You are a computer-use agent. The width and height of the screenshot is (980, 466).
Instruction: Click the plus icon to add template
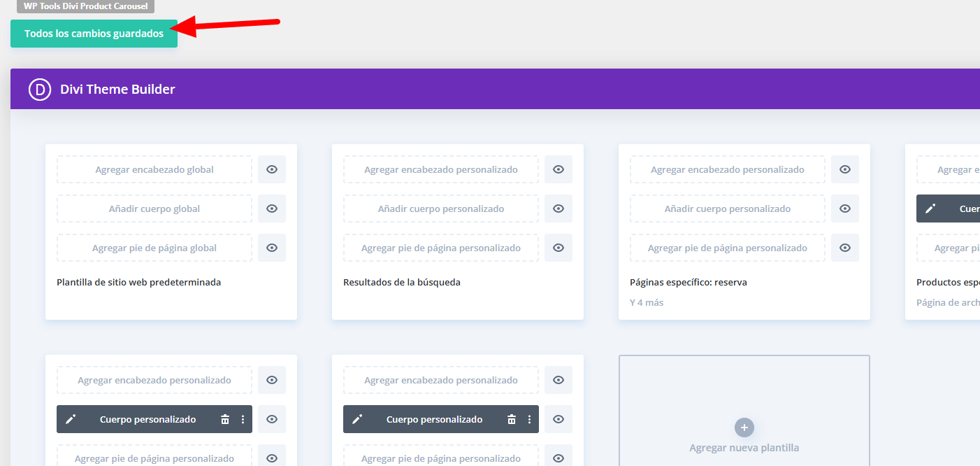pos(744,428)
